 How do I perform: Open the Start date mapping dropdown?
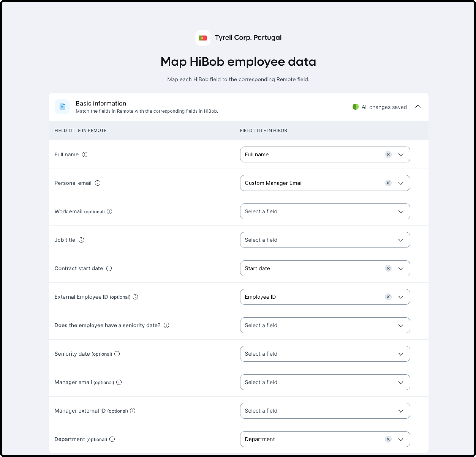click(x=401, y=268)
